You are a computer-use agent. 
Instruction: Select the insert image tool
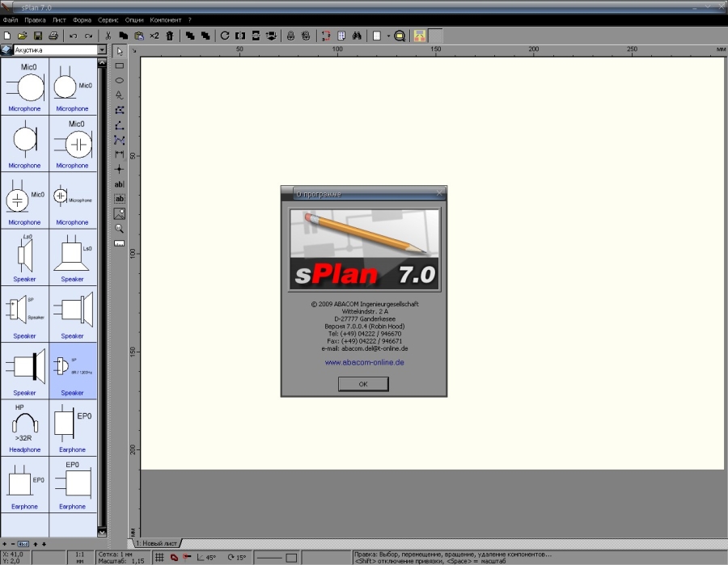tap(120, 214)
